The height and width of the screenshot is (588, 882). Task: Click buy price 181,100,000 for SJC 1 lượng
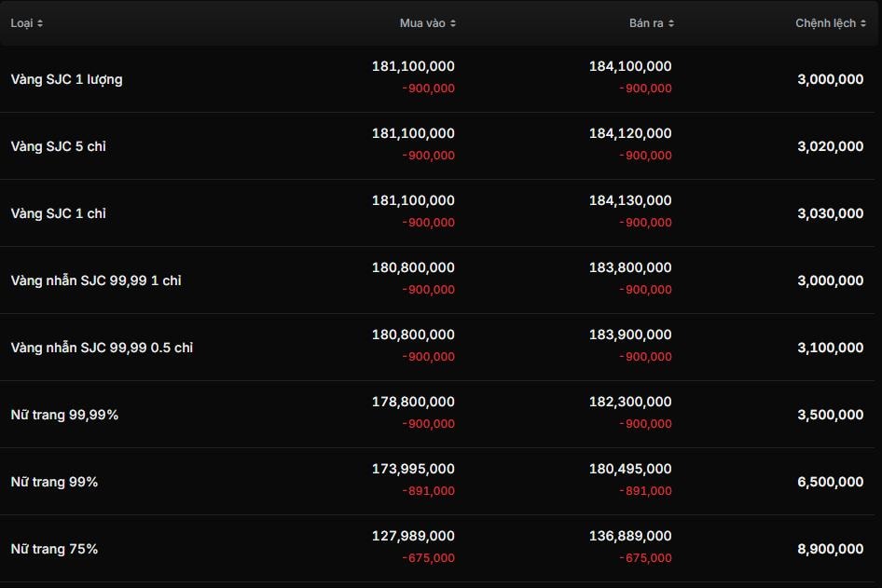coord(413,66)
